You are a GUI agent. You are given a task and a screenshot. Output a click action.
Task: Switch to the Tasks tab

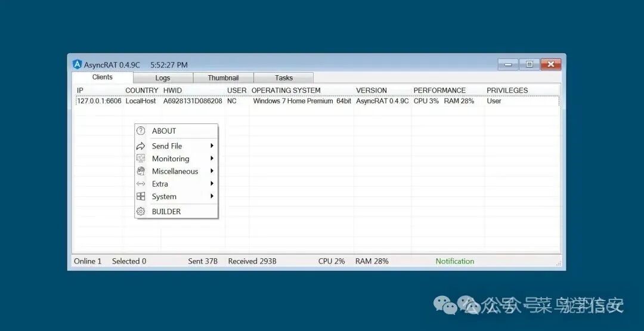click(284, 78)
